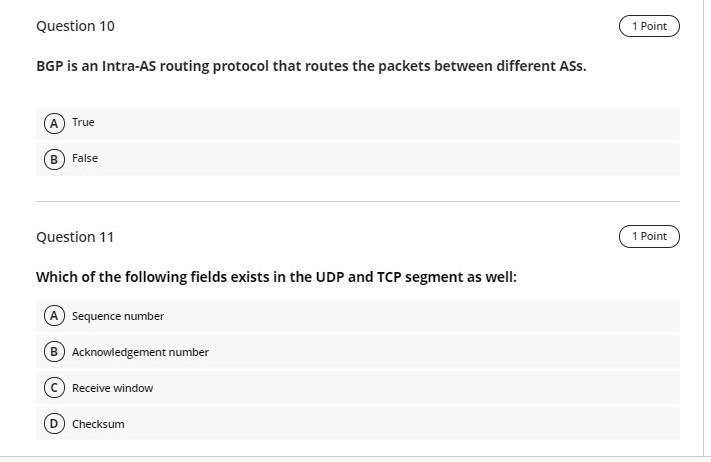The height and width of the screenshot is (462, 711).
Task: Choose circled D icon for Checksum
Action: click(x=54, y=423)
